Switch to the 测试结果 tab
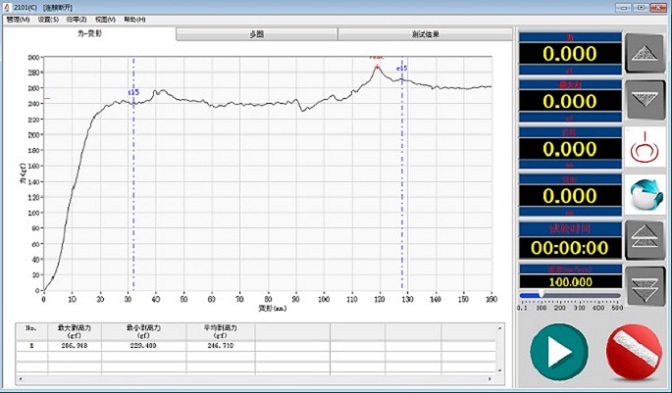 (425, 34)
